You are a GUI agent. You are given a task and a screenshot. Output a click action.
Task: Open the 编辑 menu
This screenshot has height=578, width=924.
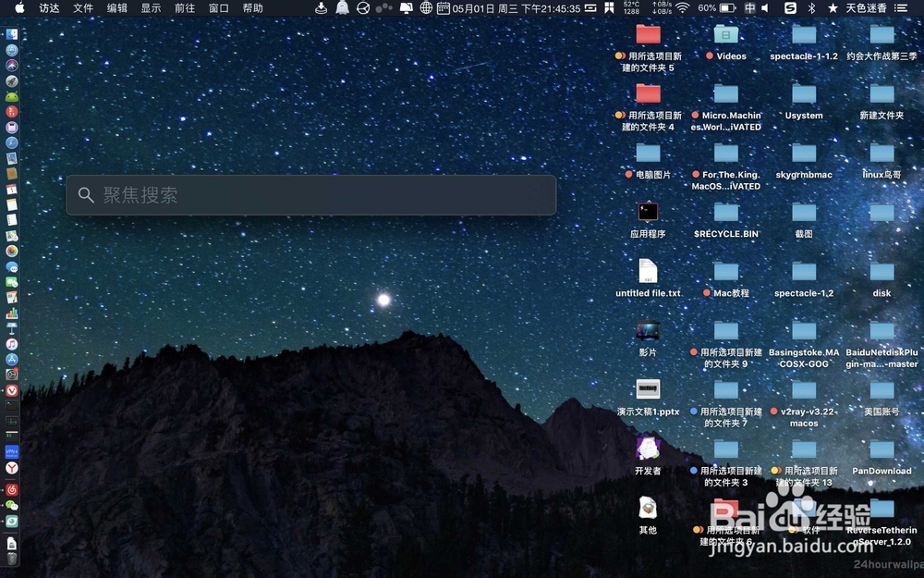(116, 7)
